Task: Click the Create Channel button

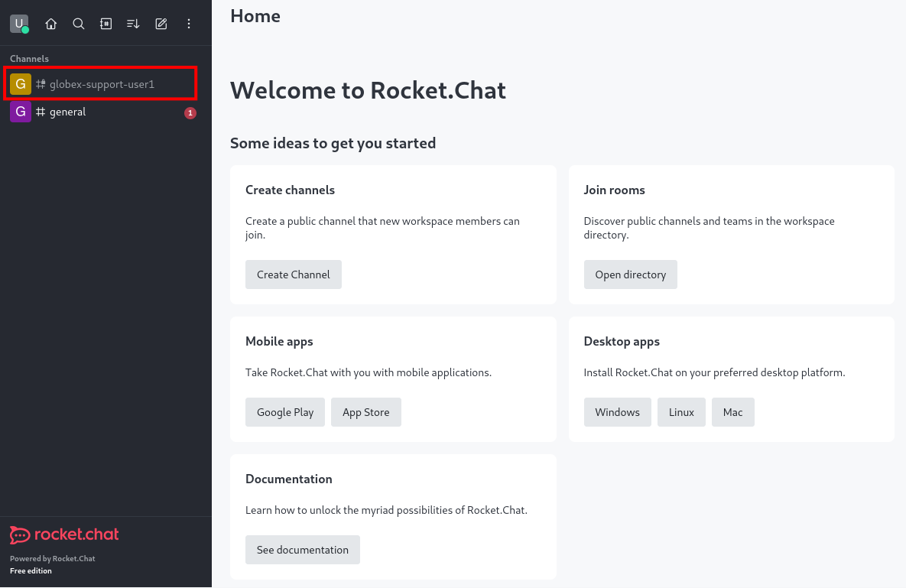Action: [294, 275]
